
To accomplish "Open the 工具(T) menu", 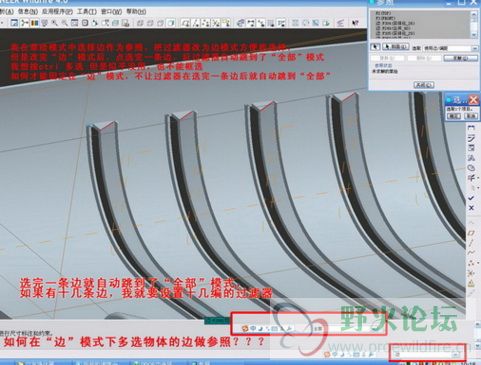I will [x=87, y=12].
